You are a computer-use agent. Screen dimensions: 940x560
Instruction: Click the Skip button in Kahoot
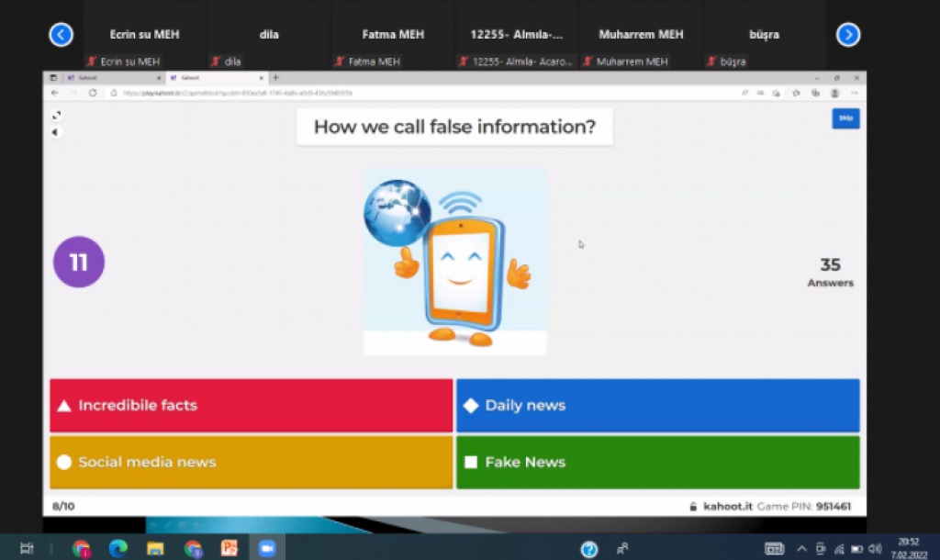845,118
